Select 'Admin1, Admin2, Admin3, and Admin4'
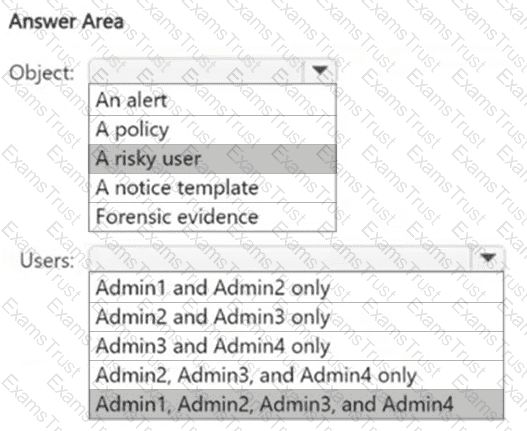 296,404
